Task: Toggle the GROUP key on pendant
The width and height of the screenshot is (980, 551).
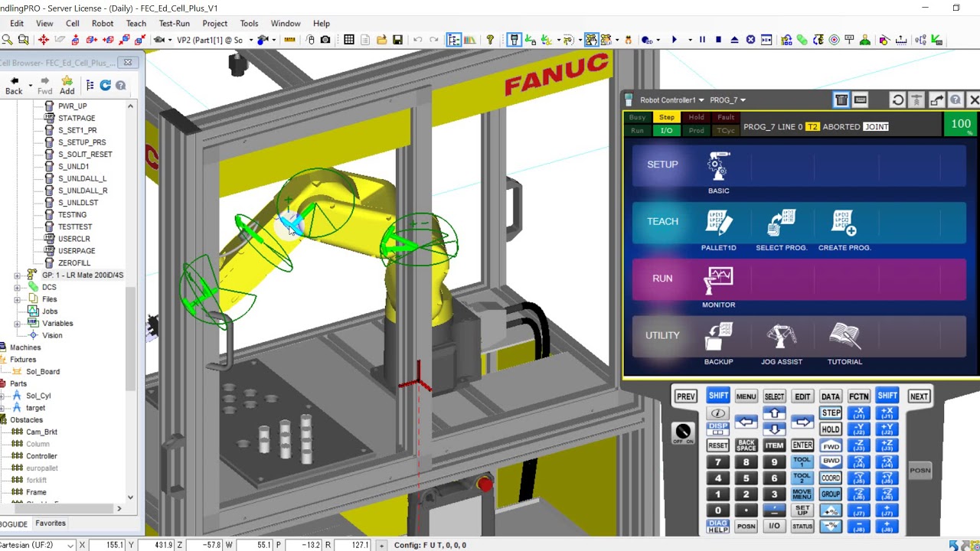Action: pyautogui.click(x=831, y=494)
